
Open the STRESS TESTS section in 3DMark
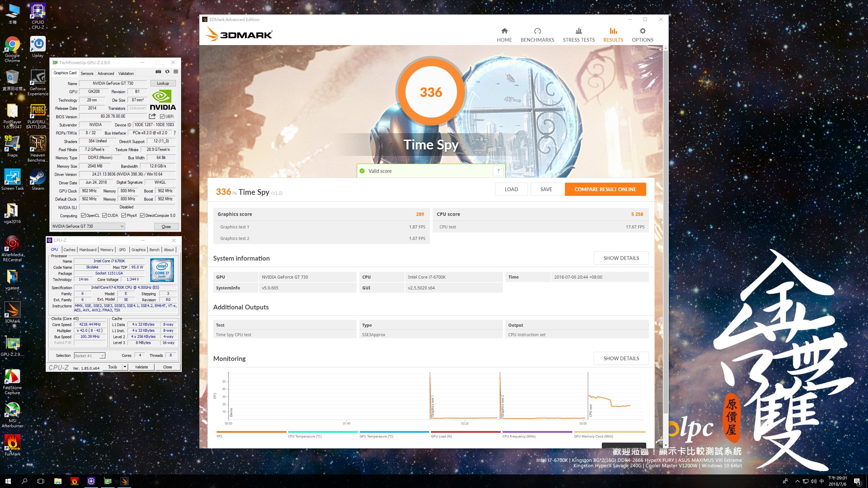578,35
